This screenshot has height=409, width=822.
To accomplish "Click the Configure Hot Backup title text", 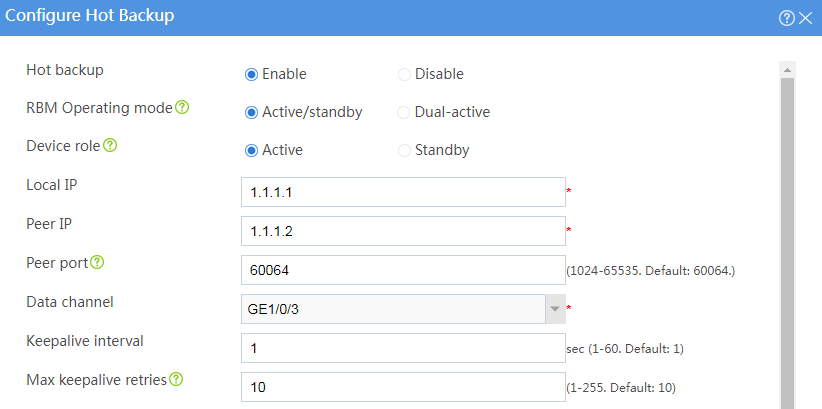I will [89, 16].
